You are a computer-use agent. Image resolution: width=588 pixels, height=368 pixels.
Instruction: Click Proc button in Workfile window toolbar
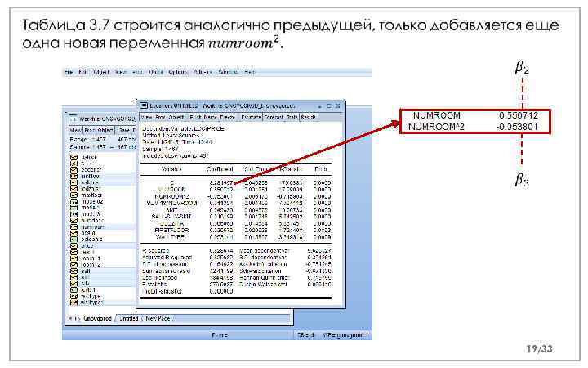(89, 130)
